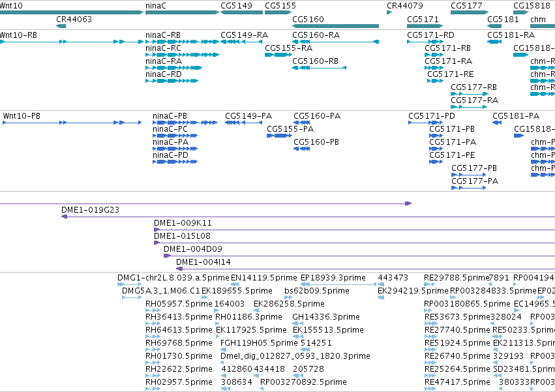Click transcript CG5155-RA
Screen dimensions: 555x392
coord(289,48)
